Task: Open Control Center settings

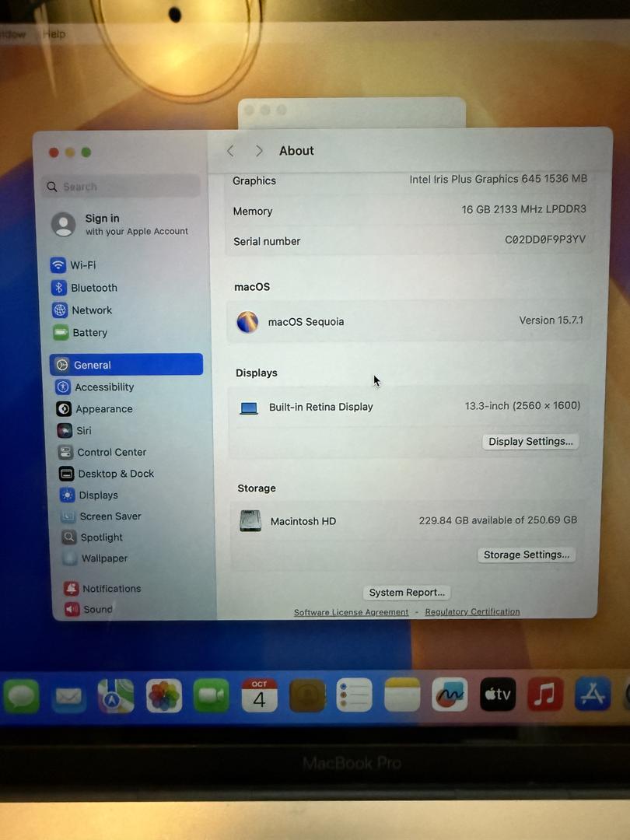Action: (103, 452)
